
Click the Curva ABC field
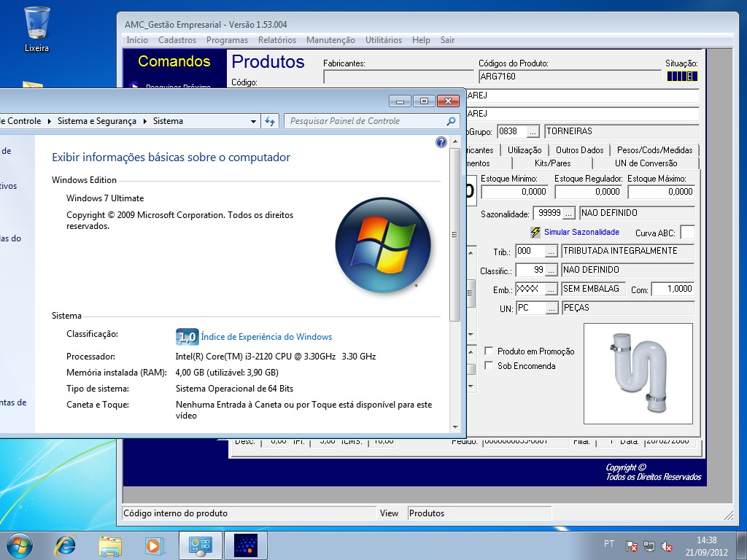(687, 233)
